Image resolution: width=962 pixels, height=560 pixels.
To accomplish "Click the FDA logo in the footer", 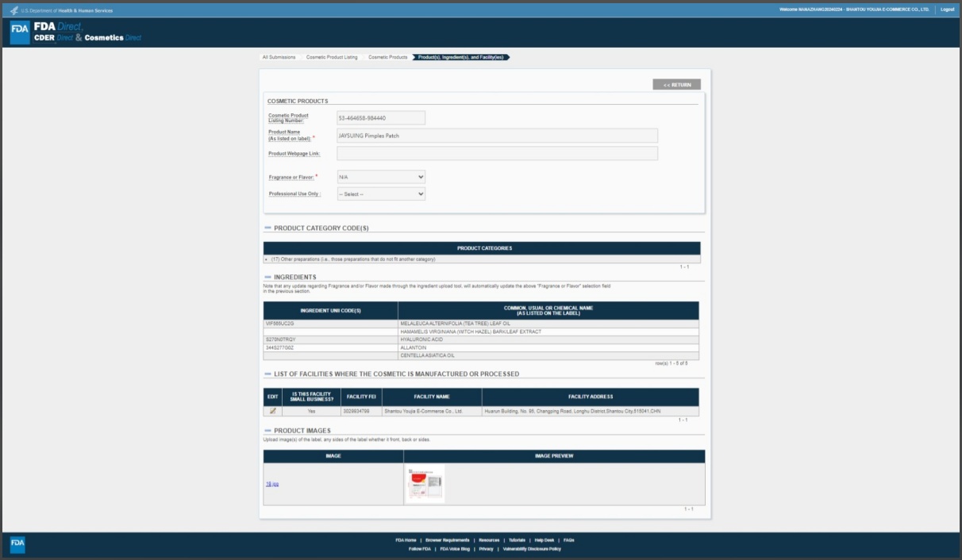I will click(17, 544).
